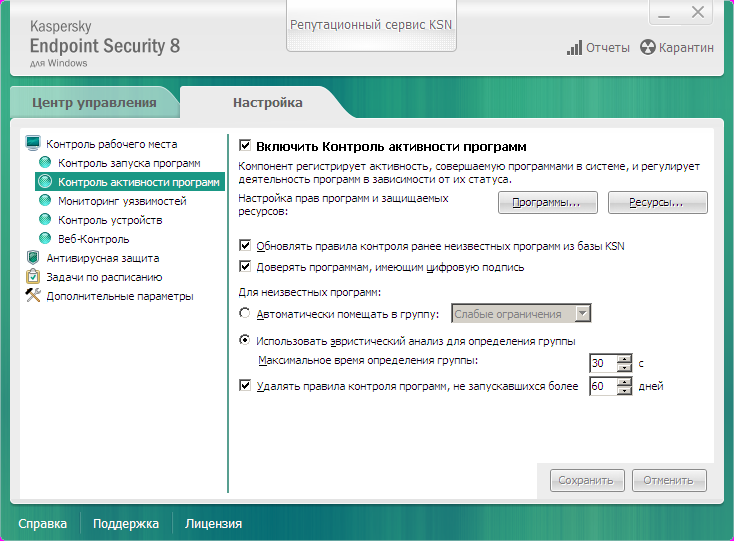
Task: Open the Поддержка support link
Action: tap(126, 524)
